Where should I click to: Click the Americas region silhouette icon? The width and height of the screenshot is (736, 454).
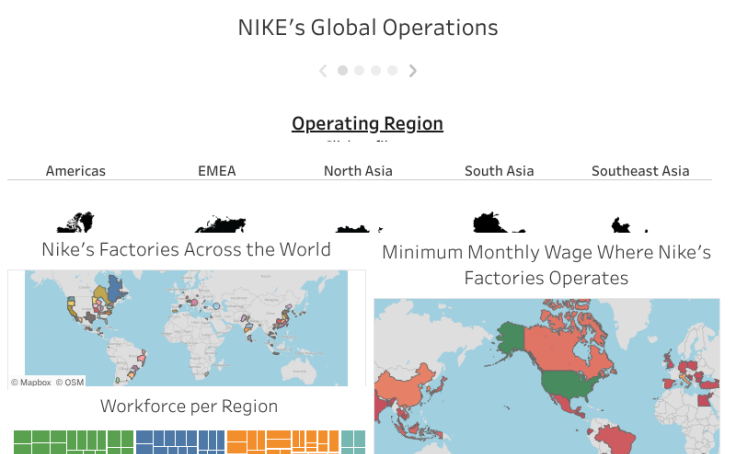(75, 223)
